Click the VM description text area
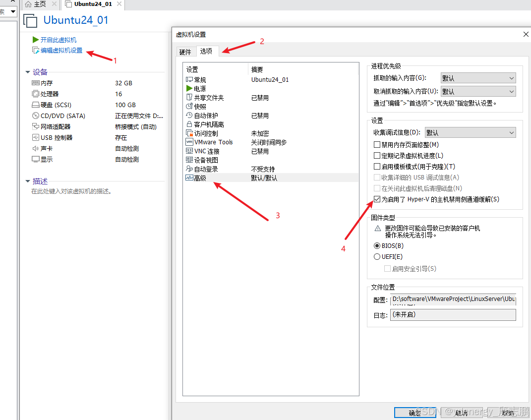The image size is (531, 420). coord(71,191)
